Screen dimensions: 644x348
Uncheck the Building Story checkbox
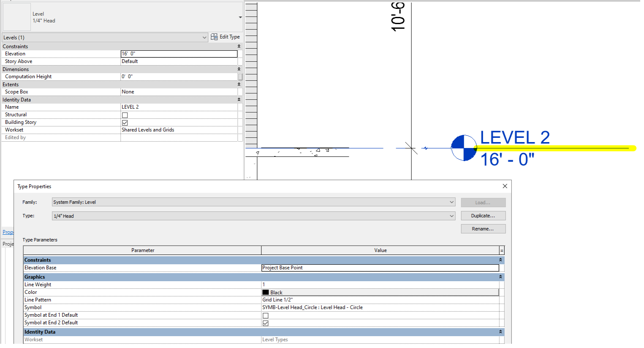(x=125, y=123)
